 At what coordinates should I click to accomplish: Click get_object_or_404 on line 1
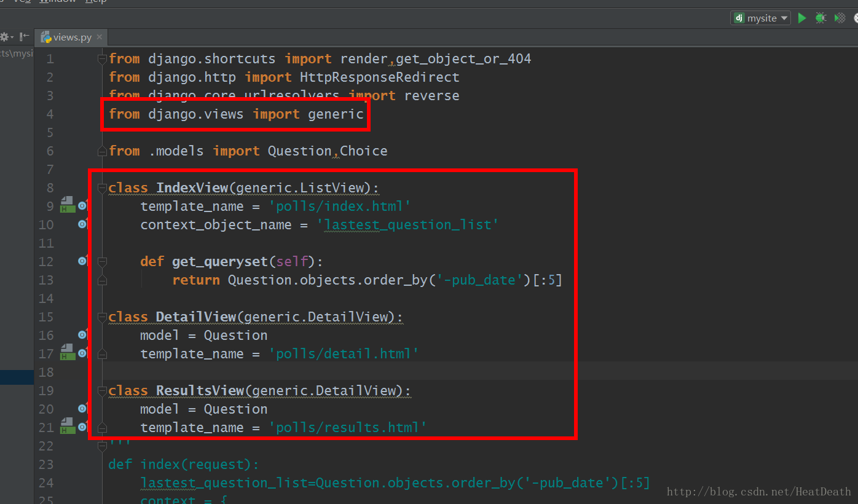[x=463, y=59]
